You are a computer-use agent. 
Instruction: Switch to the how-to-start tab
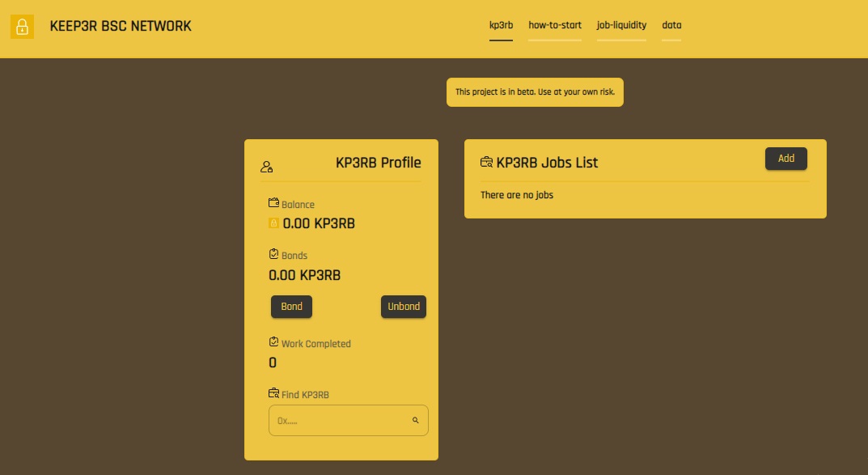[x=555, y=25]
